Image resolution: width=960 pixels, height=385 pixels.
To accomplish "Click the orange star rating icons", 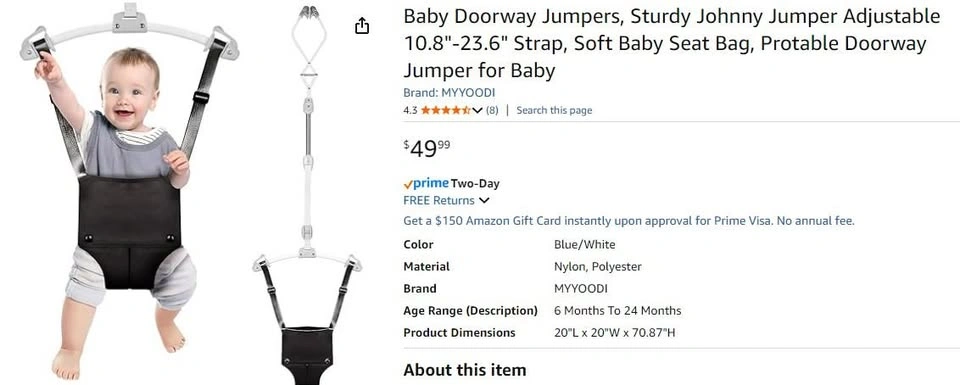I will click(446, 110).
